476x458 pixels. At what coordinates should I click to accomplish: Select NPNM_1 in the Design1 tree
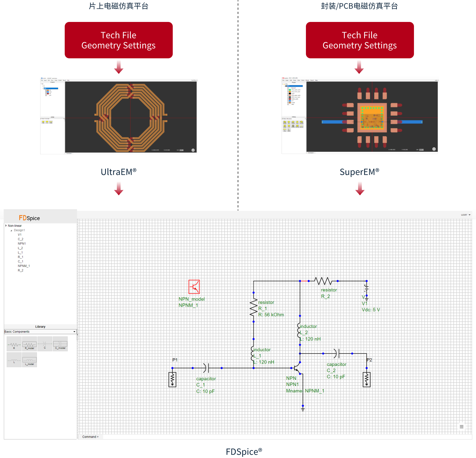(x=24, y=266)
